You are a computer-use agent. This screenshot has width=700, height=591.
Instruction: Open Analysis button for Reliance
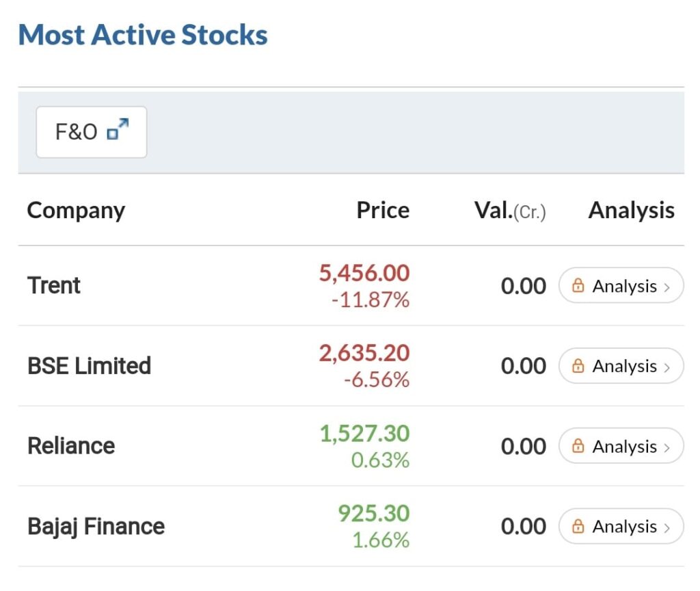click(x=621, y=446)
